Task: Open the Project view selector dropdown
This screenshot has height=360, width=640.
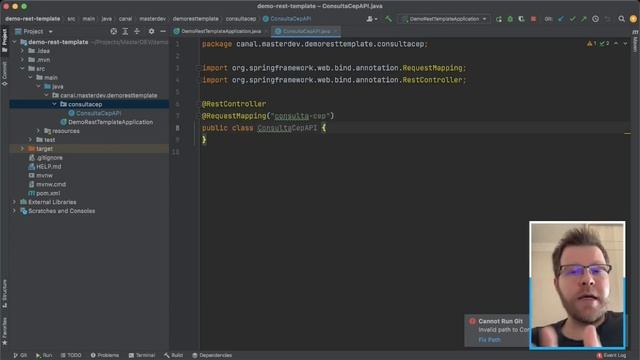Action: coord(34,31)
